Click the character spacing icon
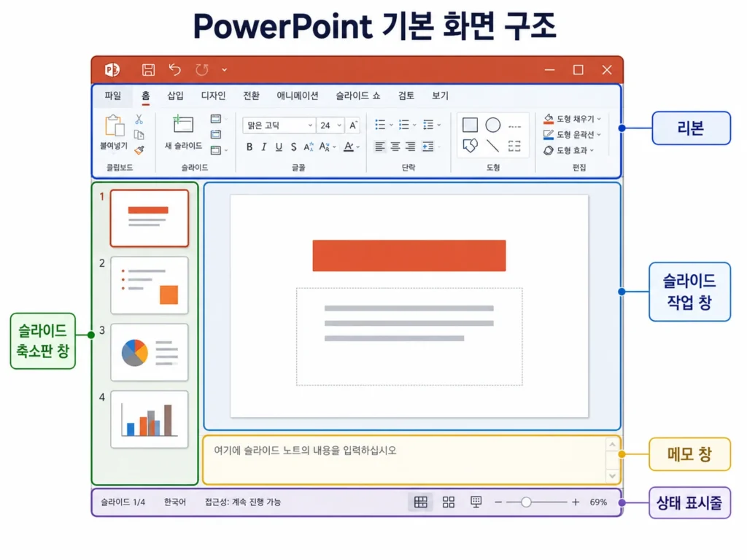 pos(309,147)
